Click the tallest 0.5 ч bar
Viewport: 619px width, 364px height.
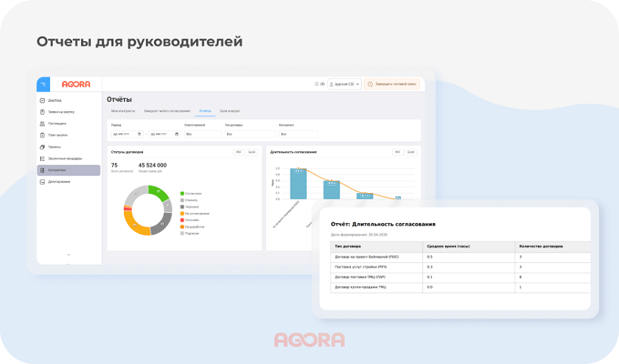pos(298,183)
